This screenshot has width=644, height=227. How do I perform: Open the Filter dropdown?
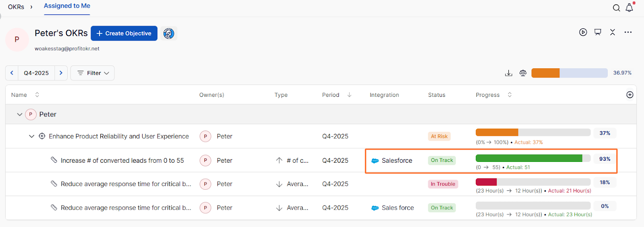coord(93,73)
